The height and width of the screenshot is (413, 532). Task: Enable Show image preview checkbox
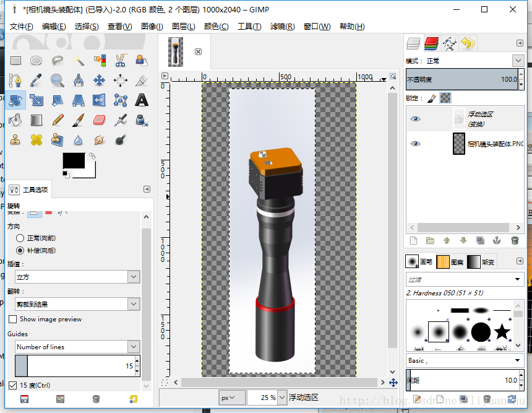(x=12, y=320)
